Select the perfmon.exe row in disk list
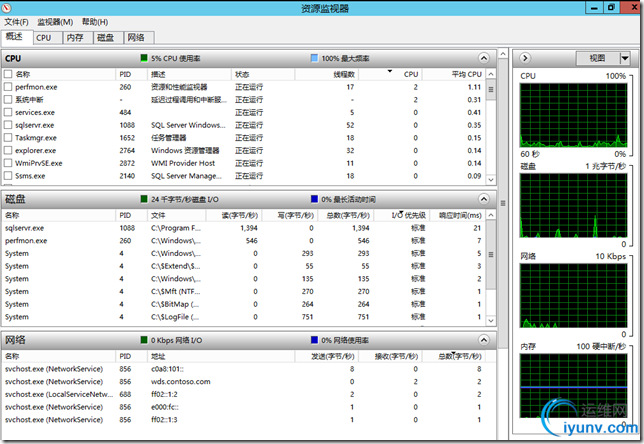This screenshot has height=444, width=644. pos(244,241)
